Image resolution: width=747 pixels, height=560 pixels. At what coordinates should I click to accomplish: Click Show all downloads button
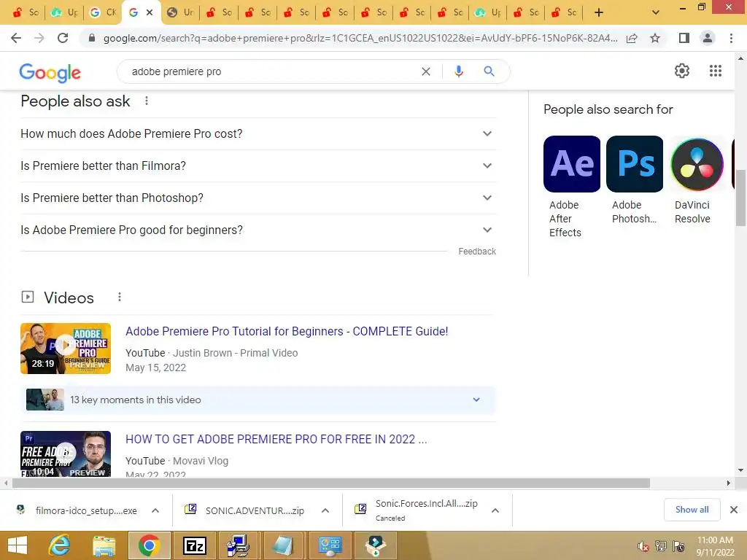pyautogui.click(x=692, y=510)
